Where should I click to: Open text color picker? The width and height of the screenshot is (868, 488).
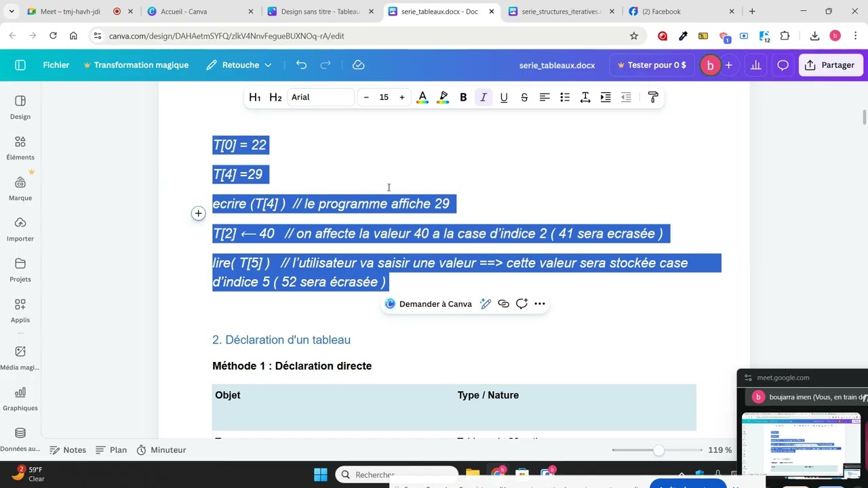point(422,98)
